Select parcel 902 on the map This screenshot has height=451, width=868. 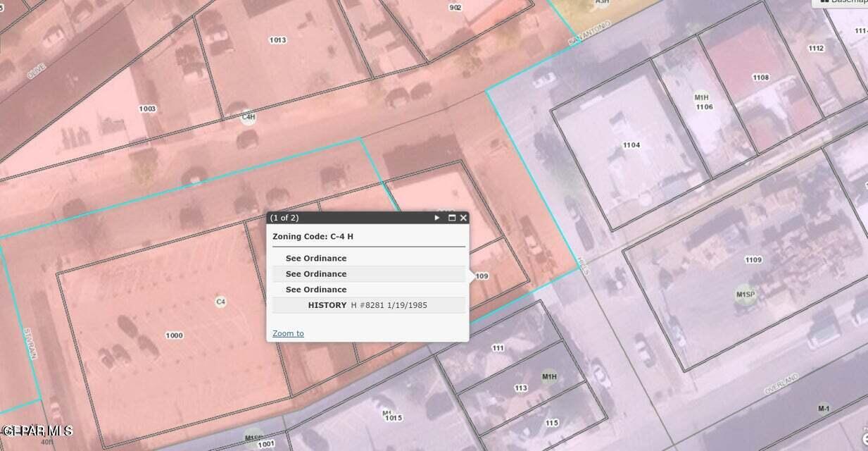(455, 7)
